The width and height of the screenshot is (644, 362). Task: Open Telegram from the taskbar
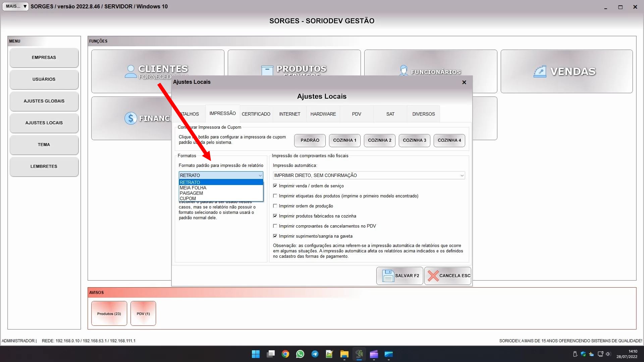315,354
